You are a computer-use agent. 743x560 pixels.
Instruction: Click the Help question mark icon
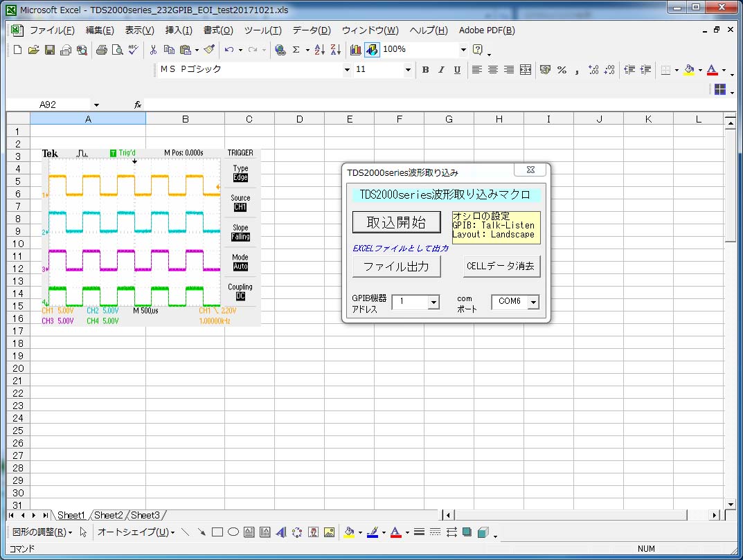coord(478,50)
